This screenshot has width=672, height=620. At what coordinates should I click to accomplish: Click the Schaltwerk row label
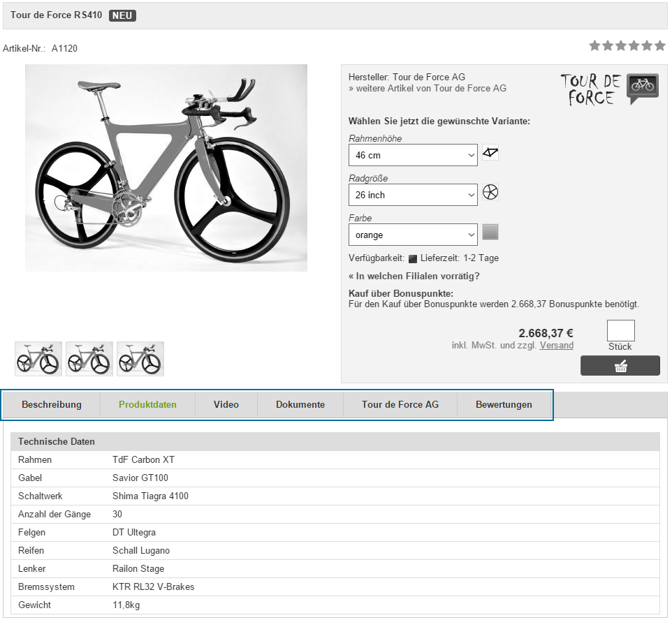[41, 496]
